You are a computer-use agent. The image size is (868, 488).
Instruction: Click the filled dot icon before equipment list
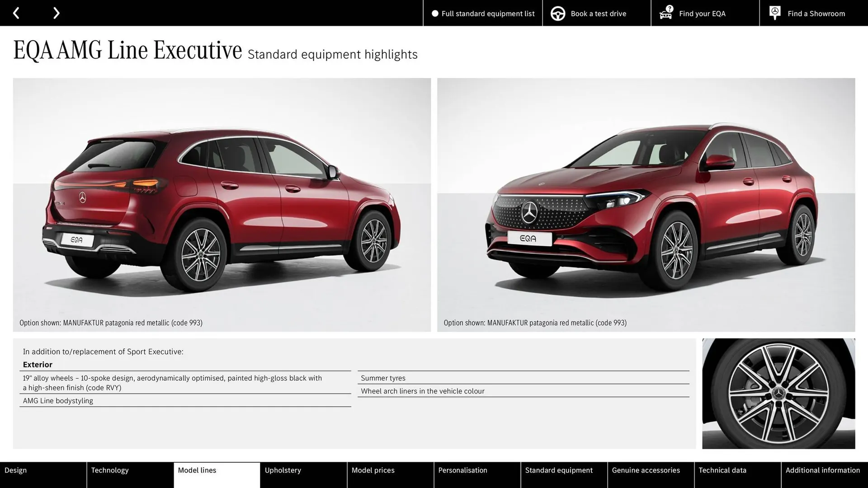435,14
